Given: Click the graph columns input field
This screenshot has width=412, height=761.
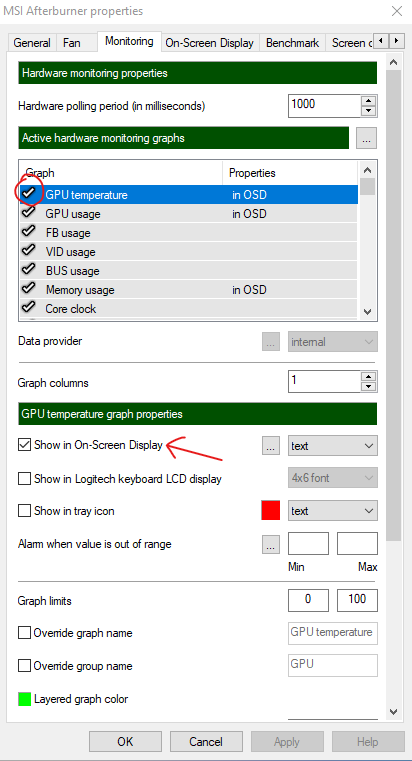Looking at the screenshot, I should click(x=324, y=382).
